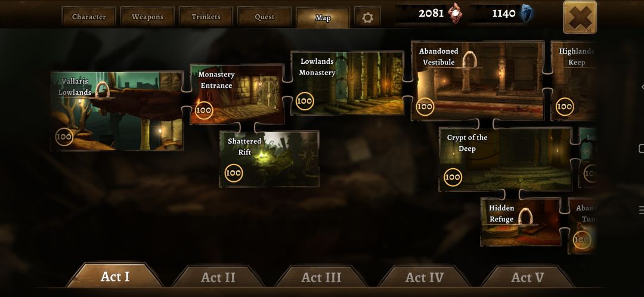This screenshot has height=297, width=644.
Task: Switch to Act V
Action: 527,277
